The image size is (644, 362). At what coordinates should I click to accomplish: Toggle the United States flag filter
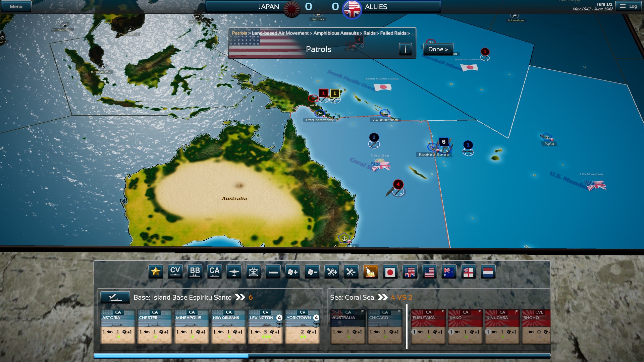[x=429, y=272]
